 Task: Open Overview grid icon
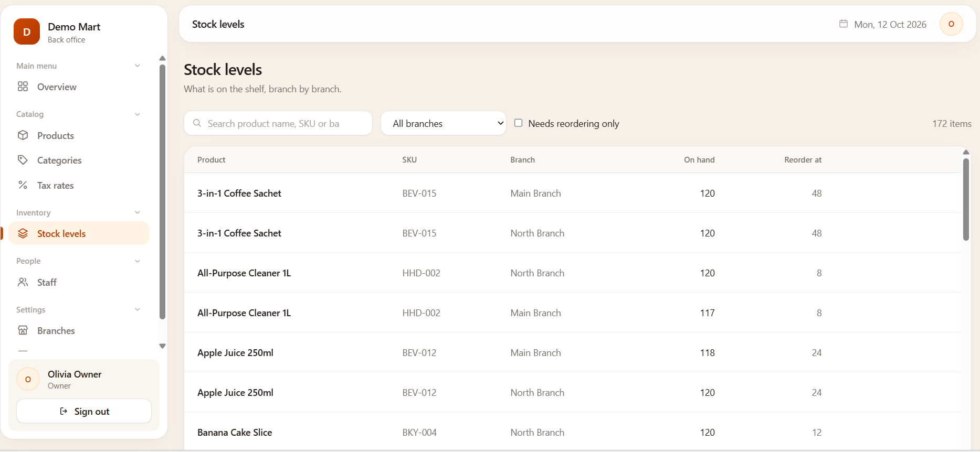[x=23, y=87]
